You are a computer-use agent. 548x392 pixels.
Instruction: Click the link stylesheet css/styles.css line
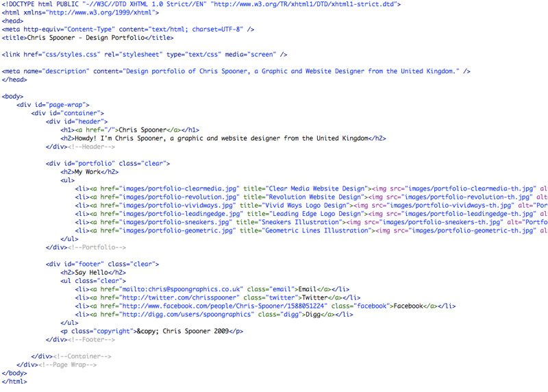click(x=145, y=55)
